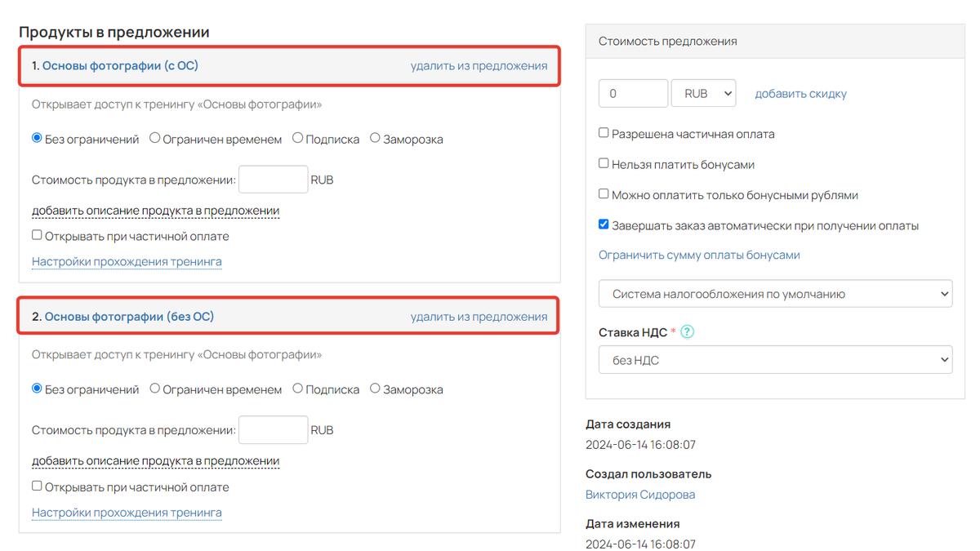Open 'Ограничить сумму оплаты бонусами' link
The image size is (980, 551).
(x=699, y=255)
